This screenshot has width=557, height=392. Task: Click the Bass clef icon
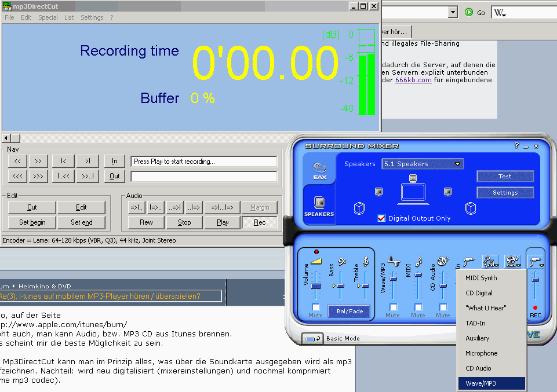pos(342,262)
